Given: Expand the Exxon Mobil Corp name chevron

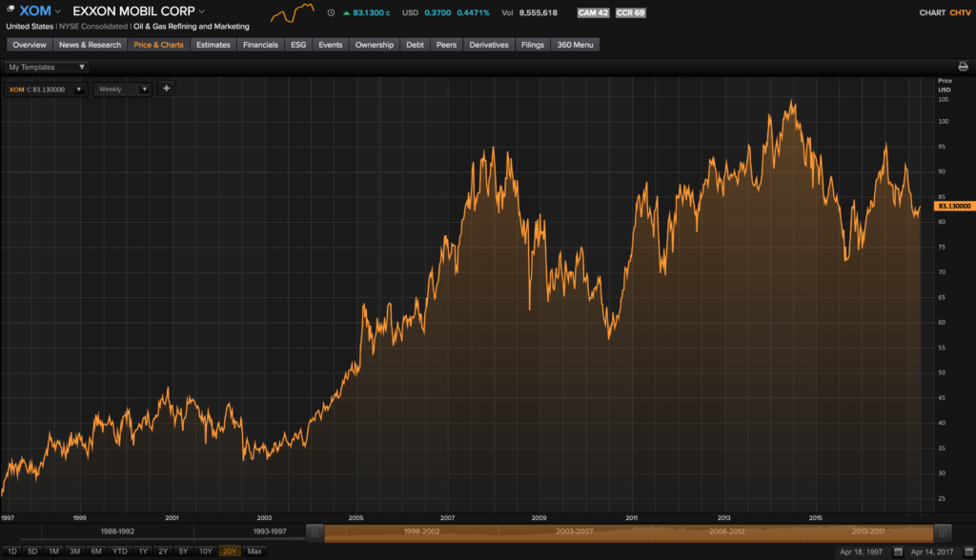Looking at the screenshot, I should pos(201,11).
